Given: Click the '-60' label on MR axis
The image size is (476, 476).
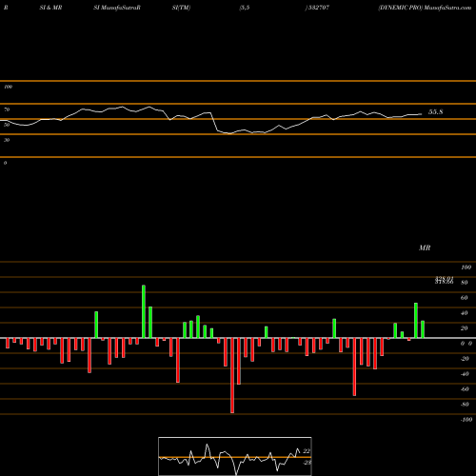Looking at the screenshot, I should [x=465, y=389].
